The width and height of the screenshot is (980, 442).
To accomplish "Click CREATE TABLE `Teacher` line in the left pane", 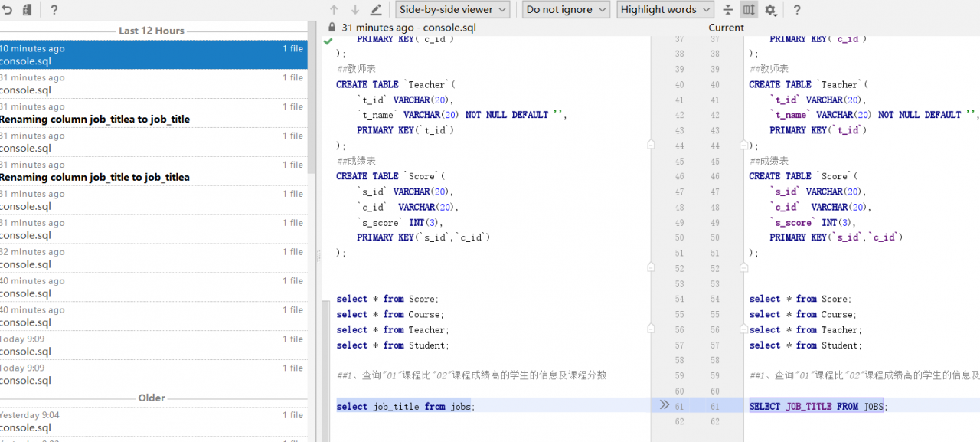I will click(x=396, y=84).
